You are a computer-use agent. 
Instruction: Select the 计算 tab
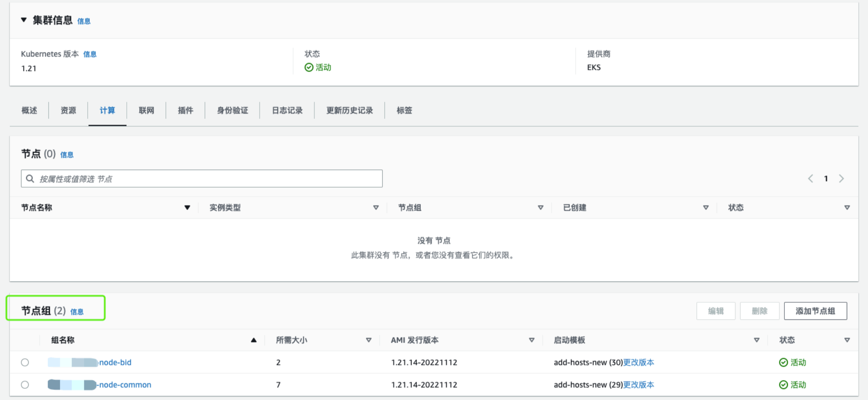(107, 110)
